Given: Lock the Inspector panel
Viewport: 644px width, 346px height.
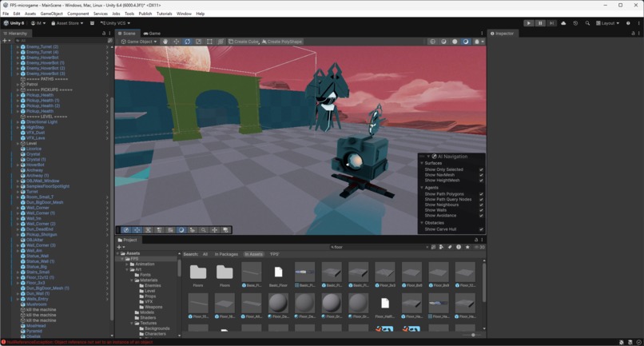Looking at the screenshot, I should (633, 34).
